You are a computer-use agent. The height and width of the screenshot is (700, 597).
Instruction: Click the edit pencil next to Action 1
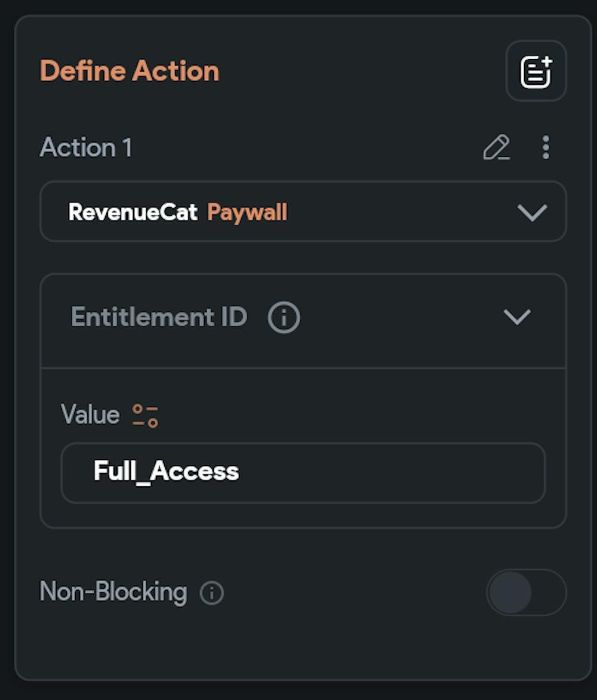497,147
